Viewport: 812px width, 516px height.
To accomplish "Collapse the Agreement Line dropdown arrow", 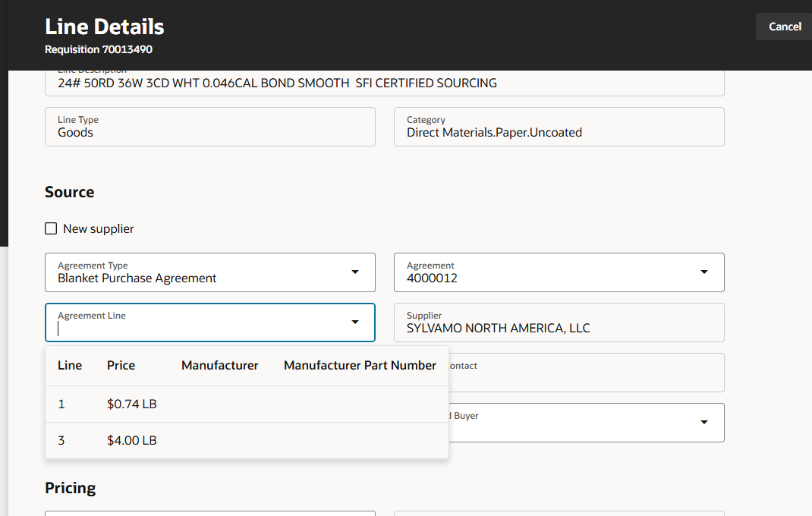I will tap(355, 322).
